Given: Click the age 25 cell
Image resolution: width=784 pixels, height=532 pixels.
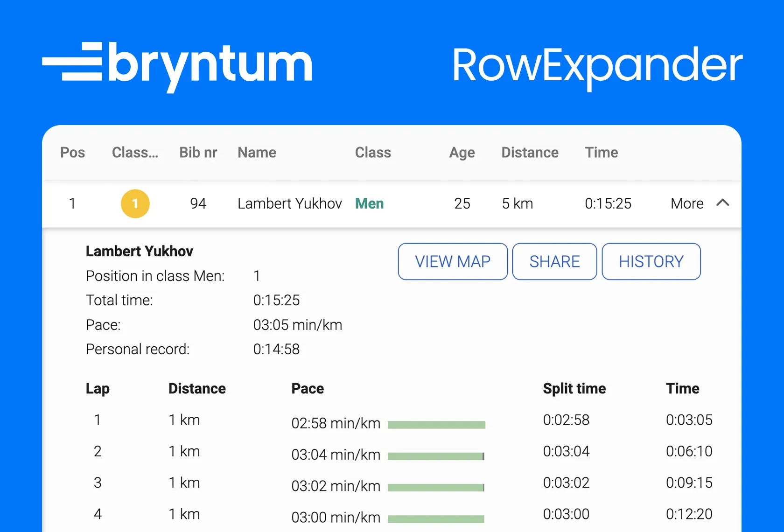Looking at the screenshot, I should pyautogui.click(x=462, y=203).
